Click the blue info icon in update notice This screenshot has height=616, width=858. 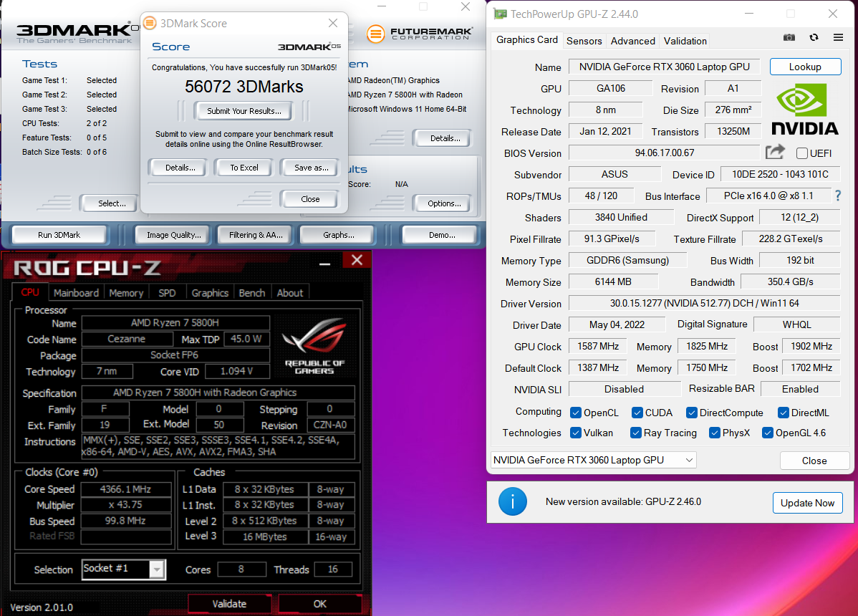coord(513,501)
